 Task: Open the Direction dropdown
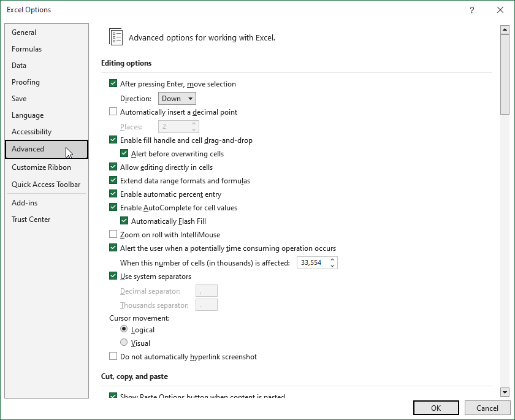point(177,98)
